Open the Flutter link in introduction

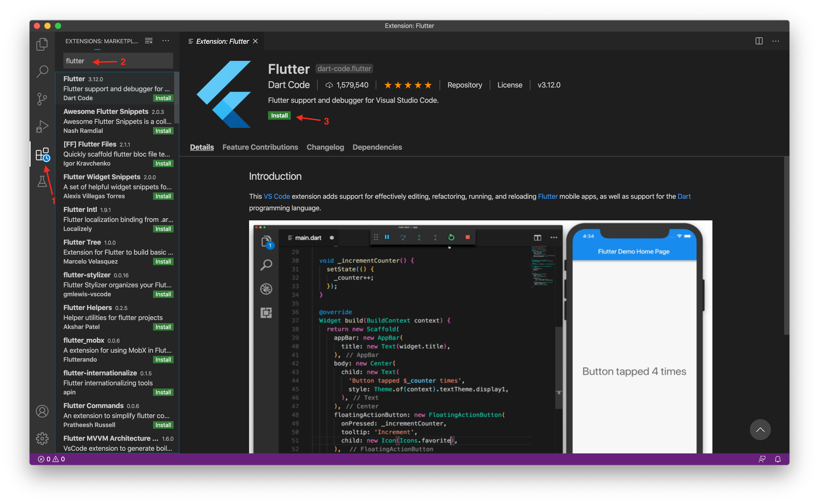tap(547, 196)
